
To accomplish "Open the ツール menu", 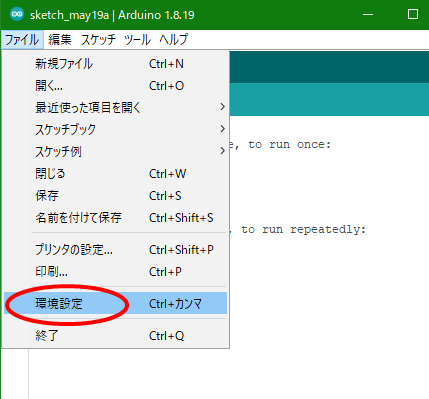I will click(137, 40).
